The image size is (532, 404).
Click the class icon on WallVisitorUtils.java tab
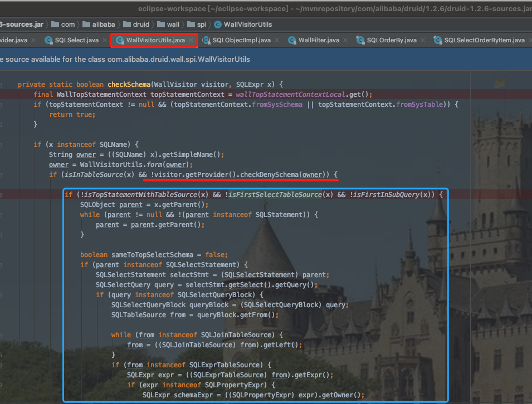[x=120, y=40]
